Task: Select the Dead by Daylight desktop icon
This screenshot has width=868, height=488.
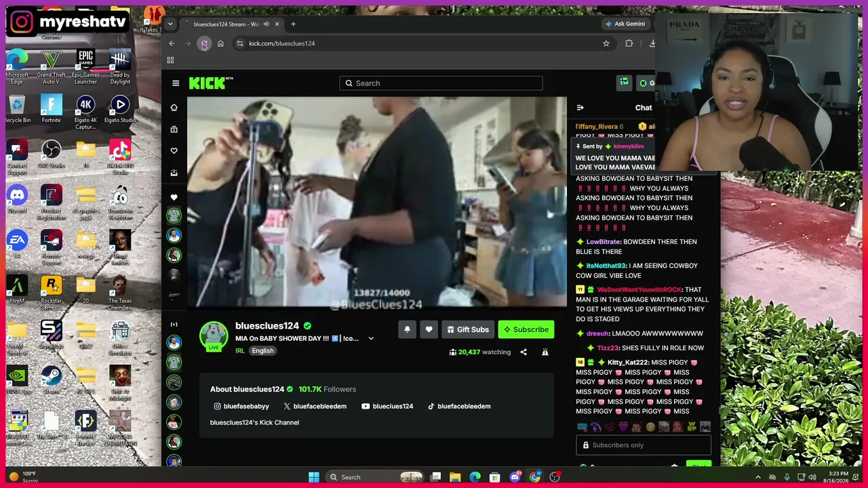Action: tap(120, 66)
